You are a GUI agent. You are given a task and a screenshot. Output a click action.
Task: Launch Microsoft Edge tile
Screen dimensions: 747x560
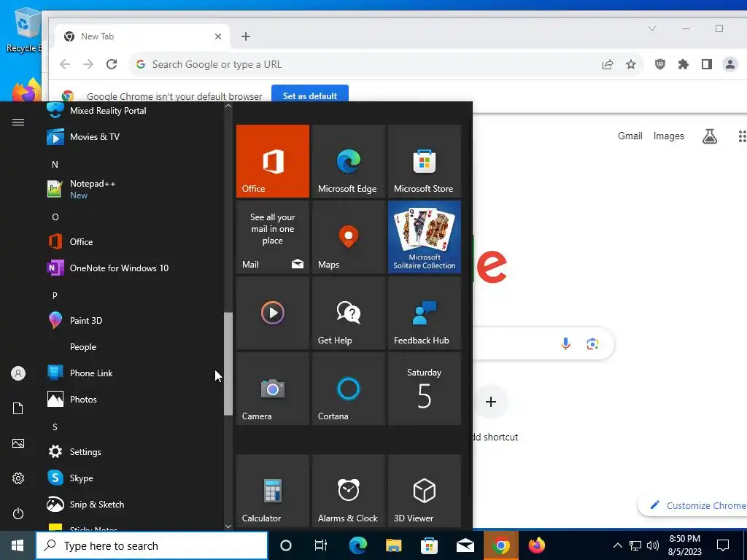[x=348, y=161]
